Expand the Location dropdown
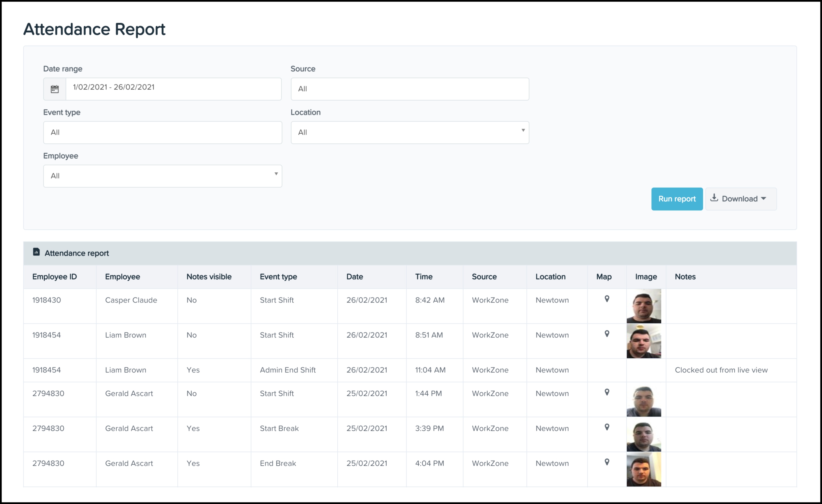Image resolution: width=822 pixels, height=504 pixels. pos(523,131)
